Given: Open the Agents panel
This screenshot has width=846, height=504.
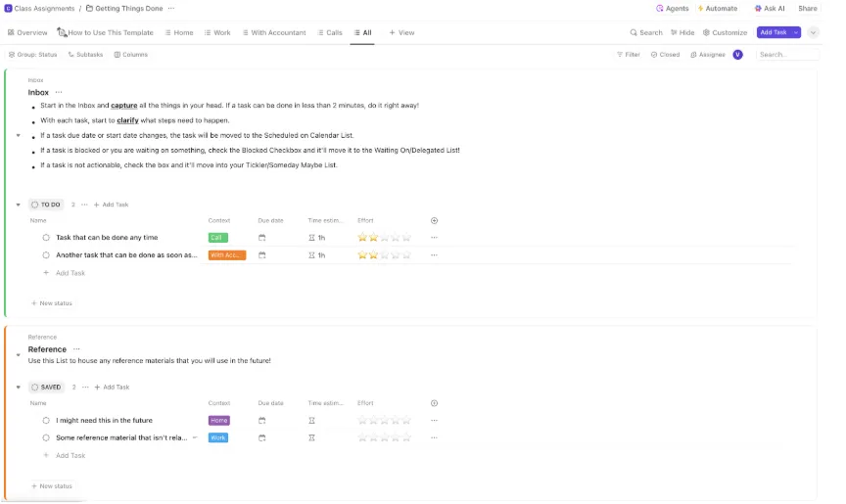Looking at the screenshot, I should (672, 9).
